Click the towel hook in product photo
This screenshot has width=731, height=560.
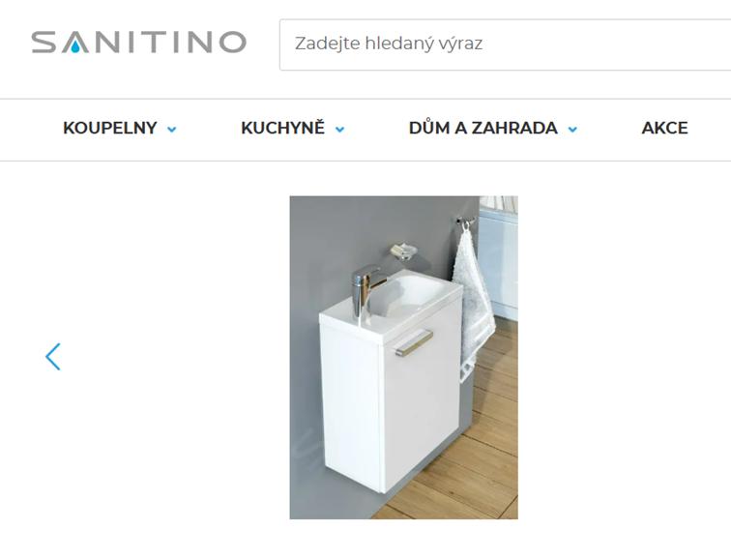465,222
